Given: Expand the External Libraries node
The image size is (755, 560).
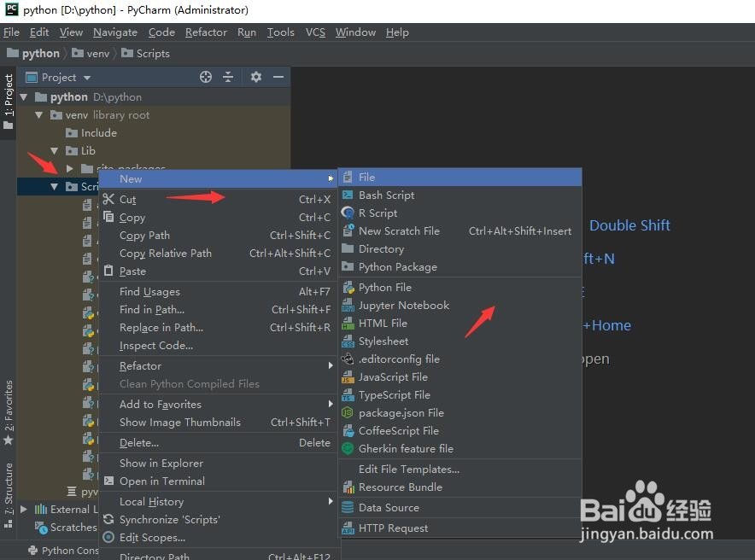Looking at the screenshot, I should [x=24, y=509].
